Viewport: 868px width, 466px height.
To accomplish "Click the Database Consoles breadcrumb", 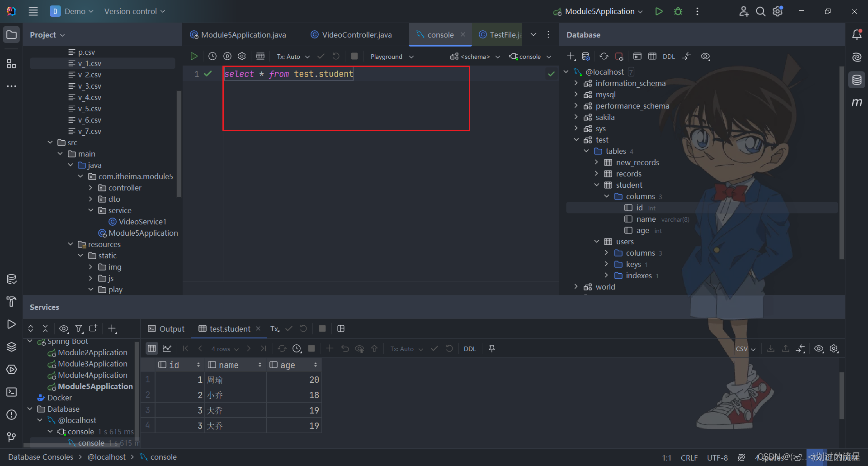I will [x=41, y=457].
